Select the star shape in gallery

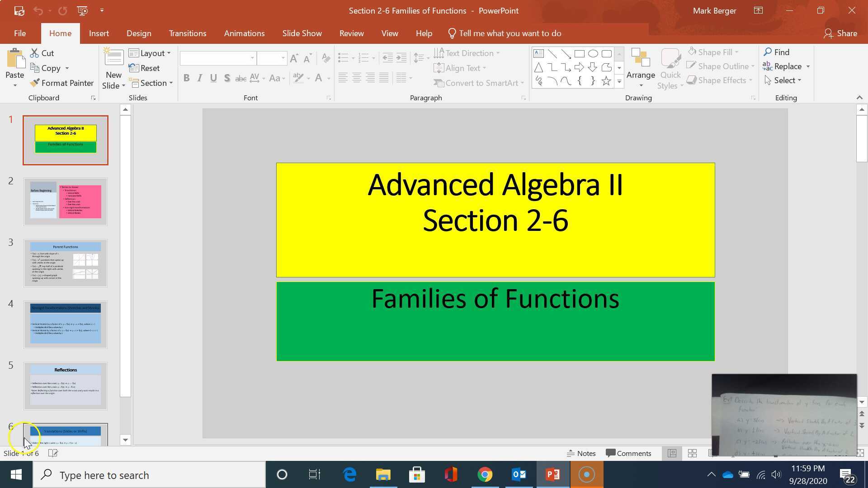(x=606, y=81)
